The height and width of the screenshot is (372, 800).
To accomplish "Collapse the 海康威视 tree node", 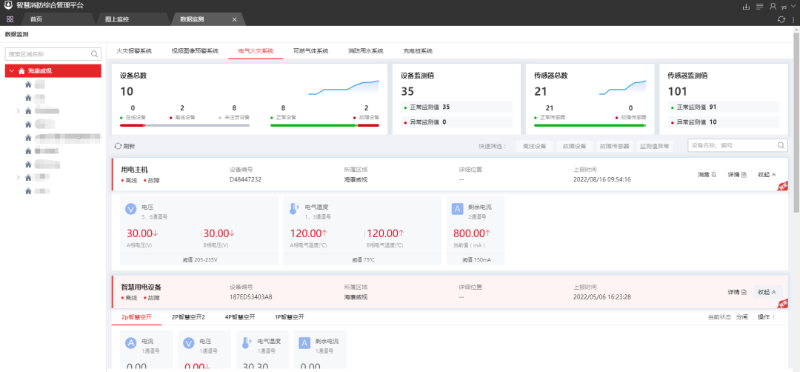I will point(12,71).
